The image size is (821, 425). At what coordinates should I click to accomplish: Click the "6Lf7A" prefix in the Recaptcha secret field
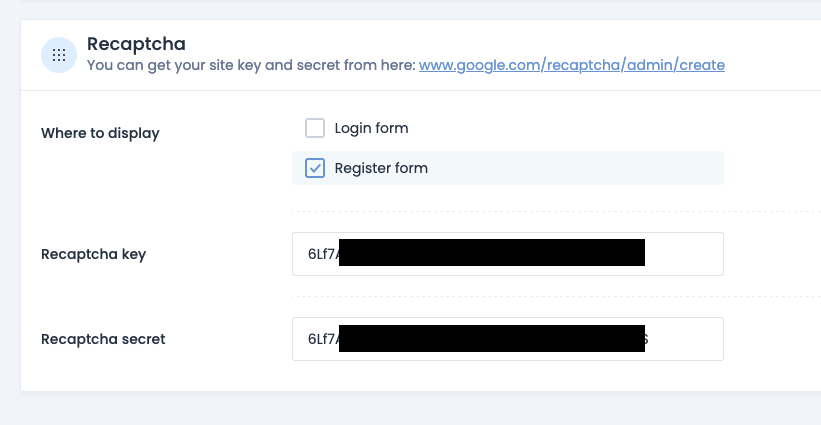(324, 339)
